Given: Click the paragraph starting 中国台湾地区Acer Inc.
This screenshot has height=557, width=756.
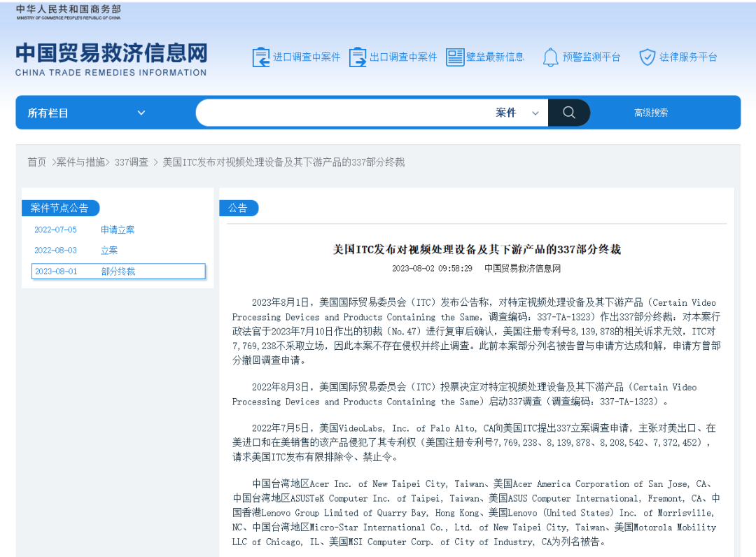Looking at the screenshot, I should coord(477,513).
